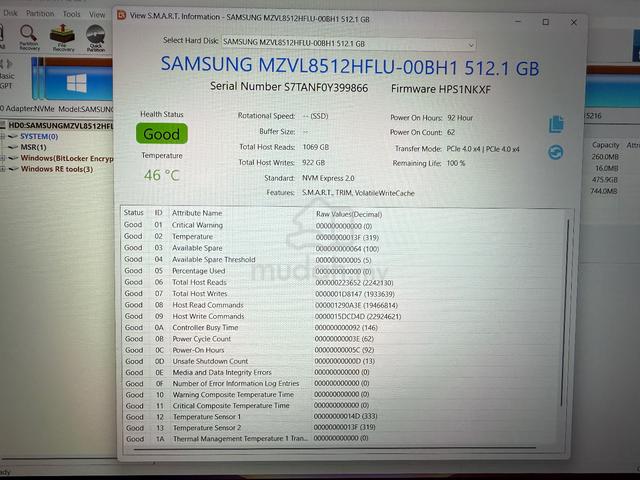The width and height of the screenshot is (640, 480).
Task: Select the Available Spare Threshold row
Action: [343, 260]
